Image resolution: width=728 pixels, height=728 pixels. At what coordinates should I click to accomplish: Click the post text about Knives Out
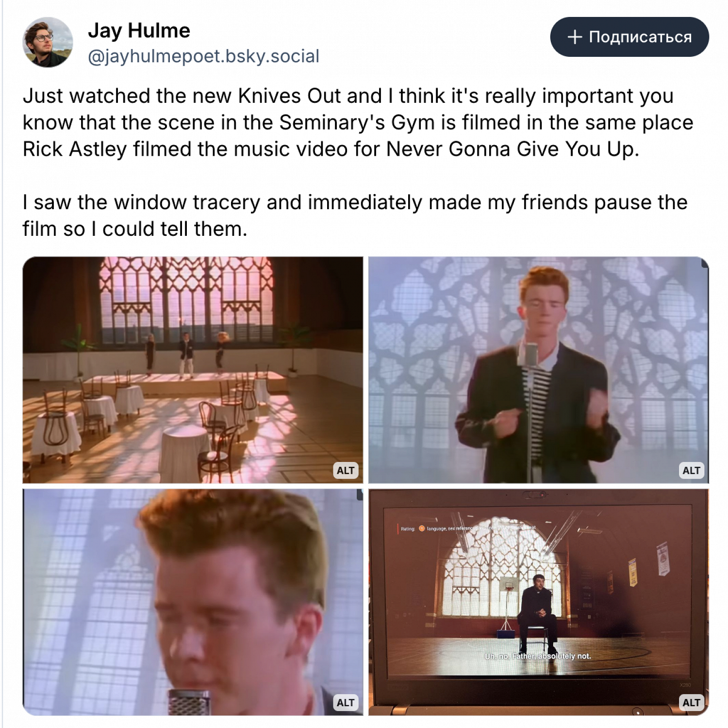pos(358,122)
